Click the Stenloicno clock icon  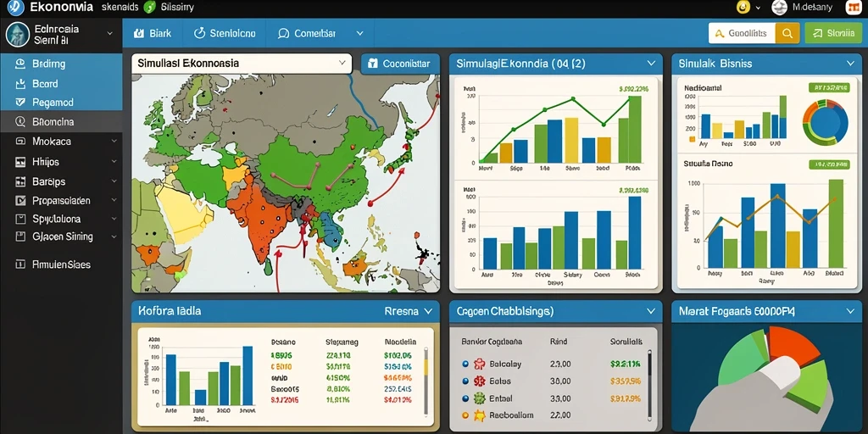tap(199, 33)
